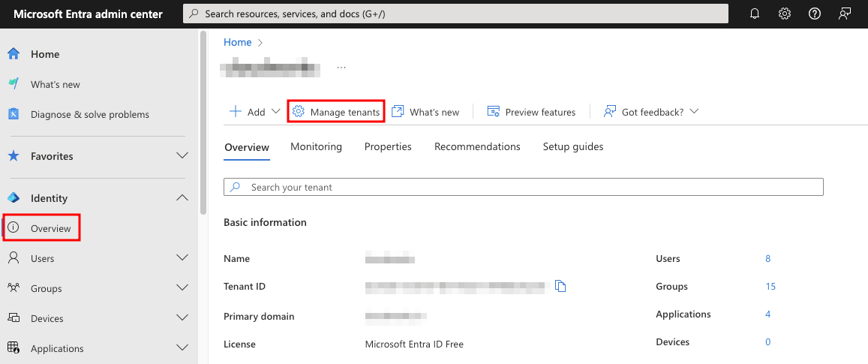Click the Manage tenants button label
Image resolution: width=868 pixels, height=364 pixels.
(345, 112)
